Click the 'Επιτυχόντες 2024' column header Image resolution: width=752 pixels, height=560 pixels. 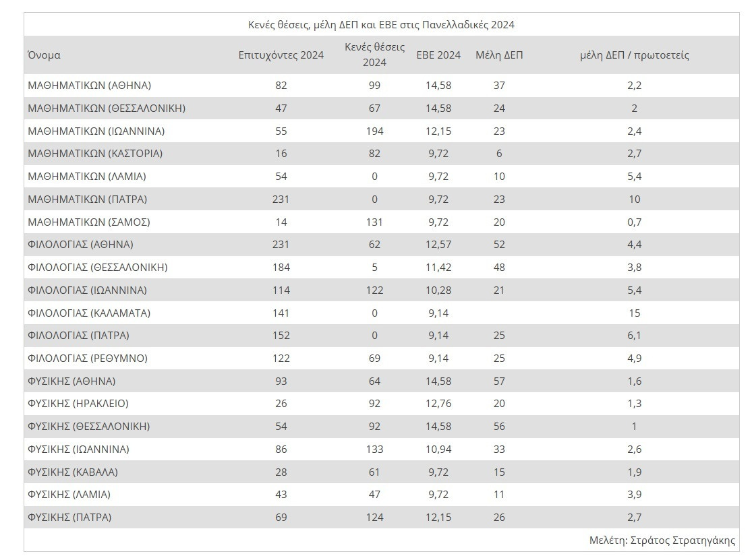point(281,55)
